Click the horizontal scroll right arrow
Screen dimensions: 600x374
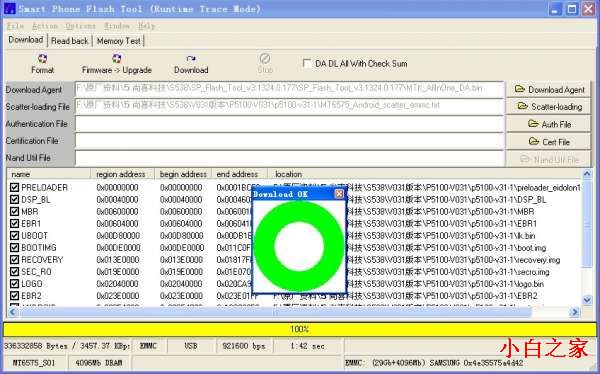(x=575, y=312)
